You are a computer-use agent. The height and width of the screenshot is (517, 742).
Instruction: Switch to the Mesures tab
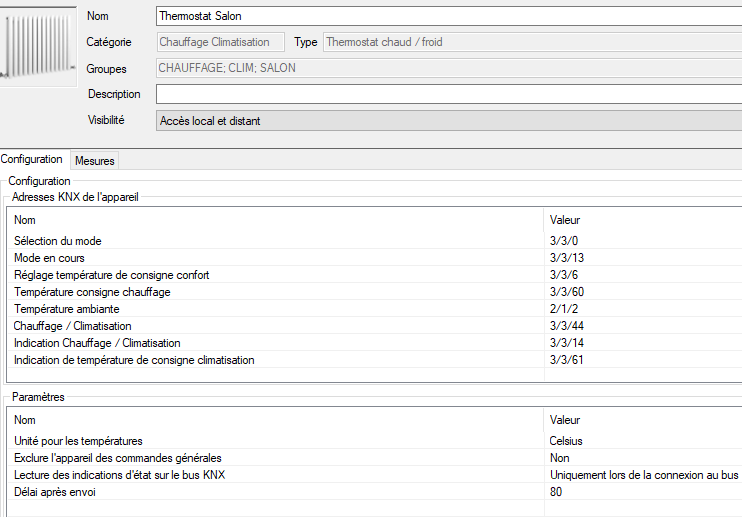point(95,161)
